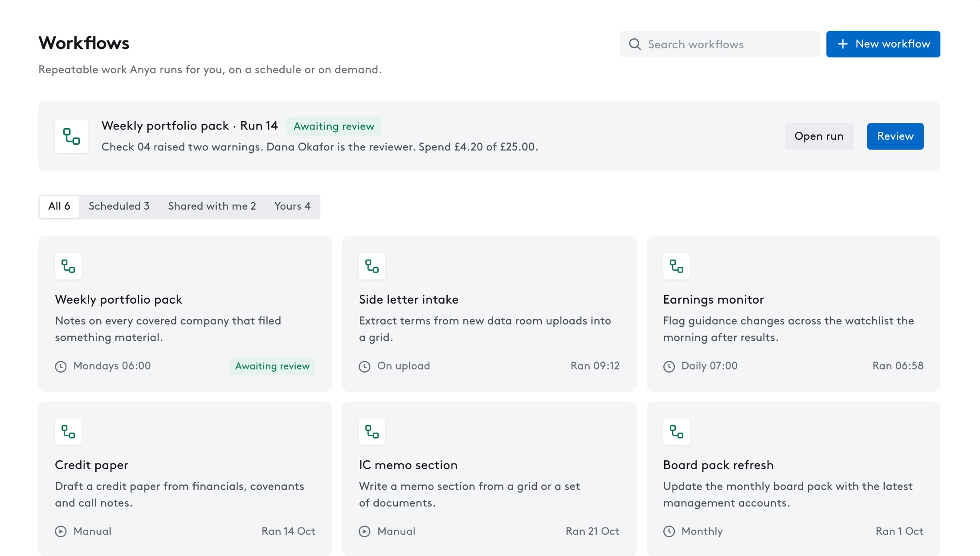Viewport: 980px width, 556px height.
Task: Click the Credit paper card icon
Action: [x=68, y=432]
